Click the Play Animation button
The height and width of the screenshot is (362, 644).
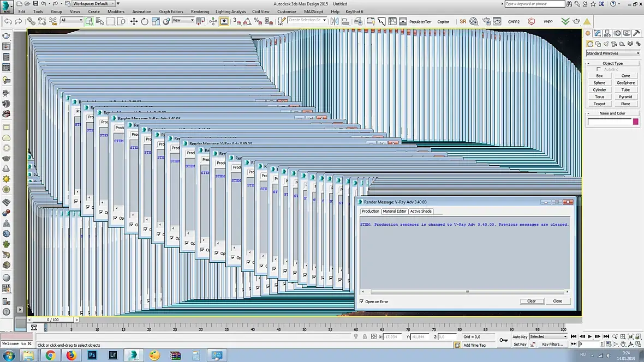point(590,336)
